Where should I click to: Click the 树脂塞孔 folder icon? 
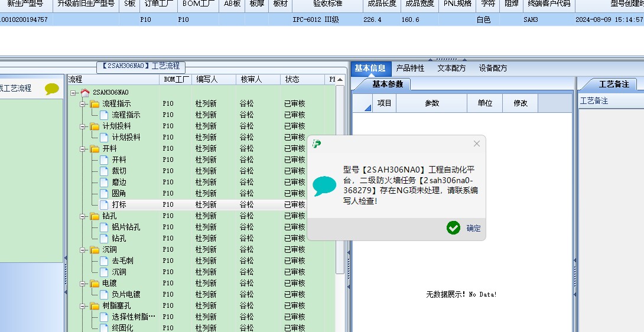pos(95,305)
